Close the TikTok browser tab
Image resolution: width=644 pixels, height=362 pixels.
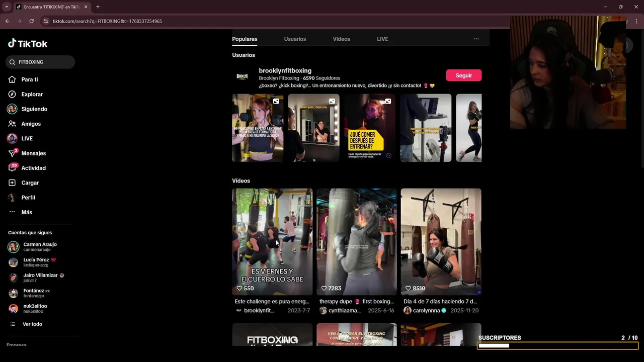pyautogui.click(x=86, y=7)
